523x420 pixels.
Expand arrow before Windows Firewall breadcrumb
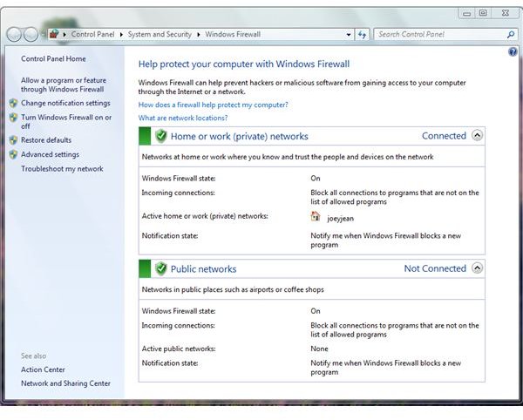coord(199,34)
